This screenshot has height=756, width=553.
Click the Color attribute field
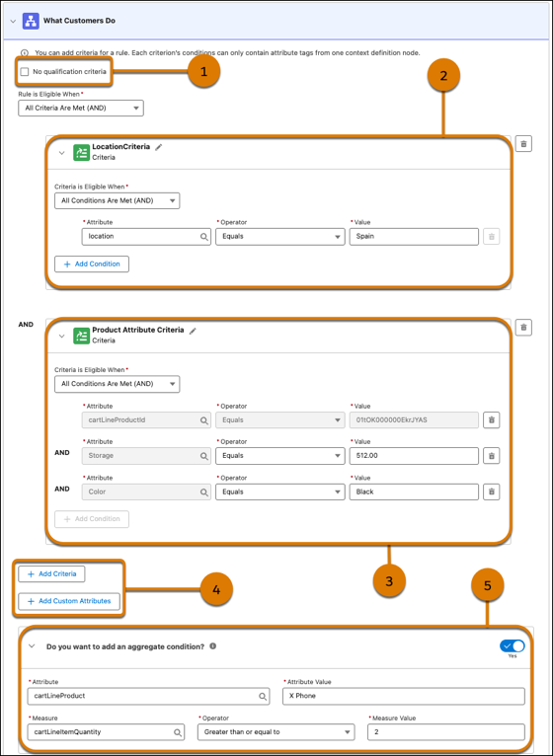[147, 491]
